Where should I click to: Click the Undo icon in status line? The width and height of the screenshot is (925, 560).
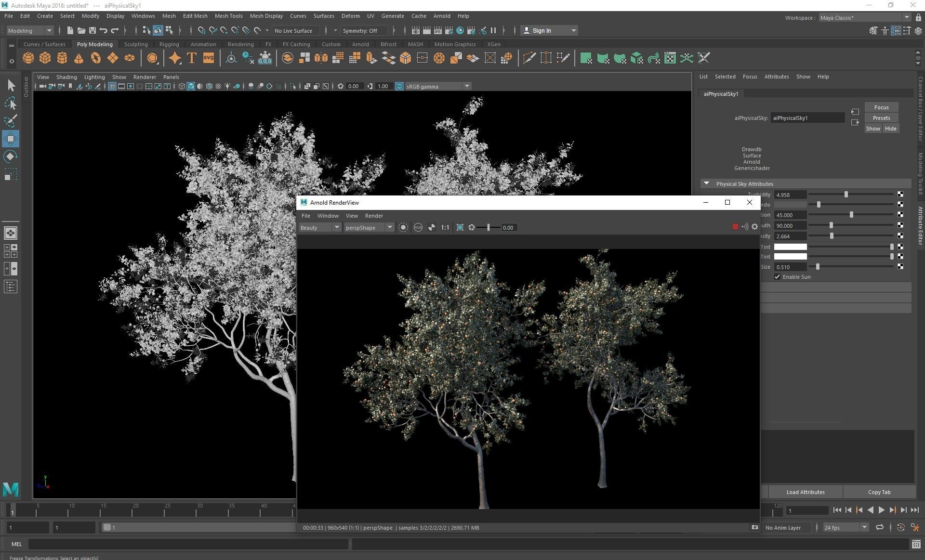(104, 30)
